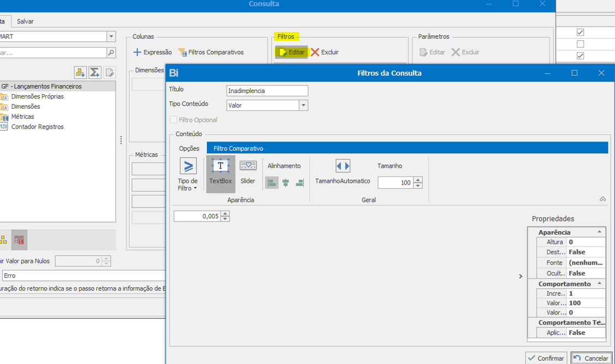Click the search magnifier icon

tap(111, 52)
